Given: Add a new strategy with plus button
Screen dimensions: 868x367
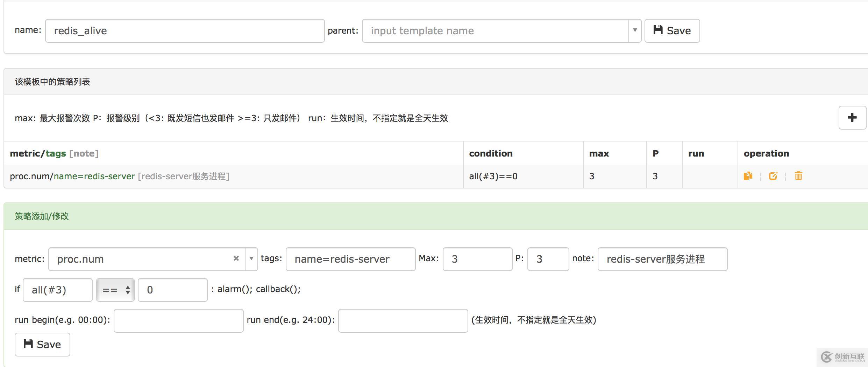Looking at the screenshot, I should pos(852,118).
